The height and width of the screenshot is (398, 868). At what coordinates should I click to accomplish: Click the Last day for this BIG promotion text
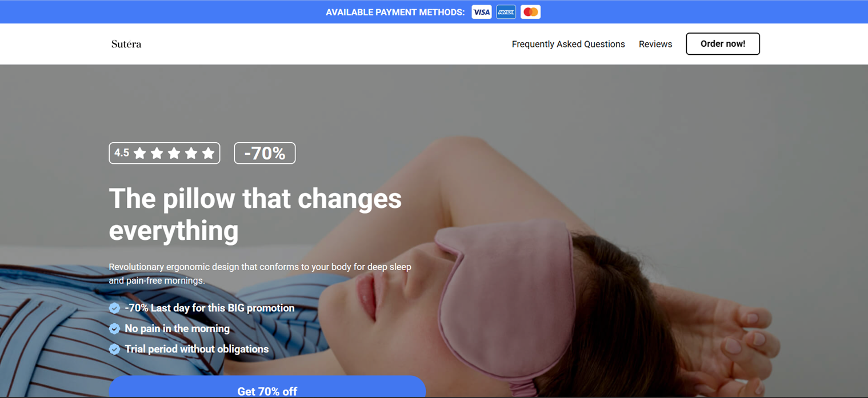tap(209, 308)
